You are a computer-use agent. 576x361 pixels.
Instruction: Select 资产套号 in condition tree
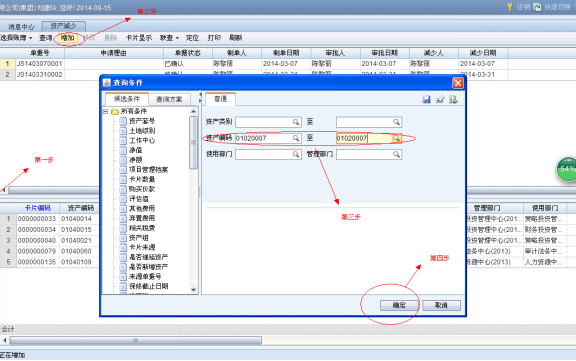point(142,121)
